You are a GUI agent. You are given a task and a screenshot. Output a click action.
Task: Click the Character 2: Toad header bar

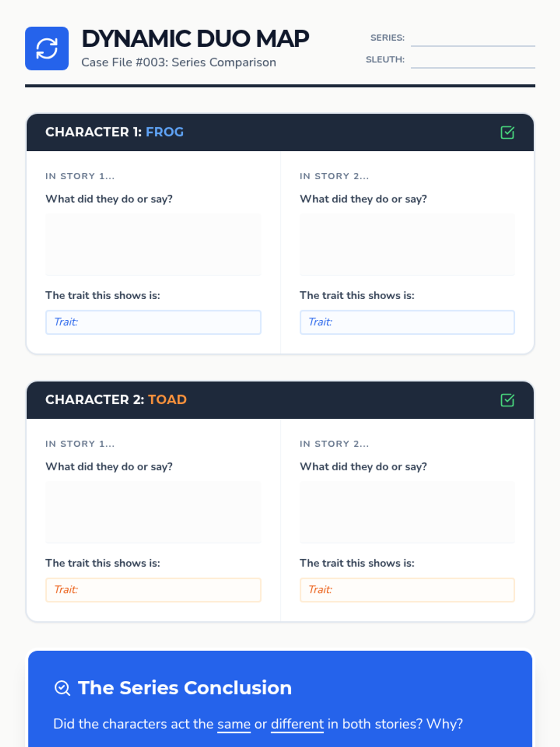pyautogui.click(x=280, y=400)
